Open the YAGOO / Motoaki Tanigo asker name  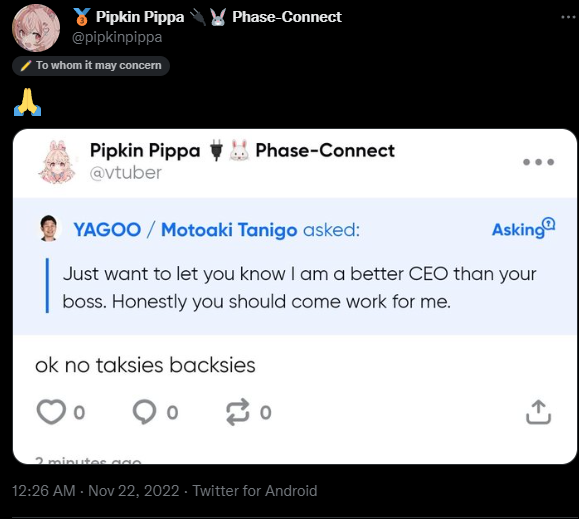tap(185, 230)
